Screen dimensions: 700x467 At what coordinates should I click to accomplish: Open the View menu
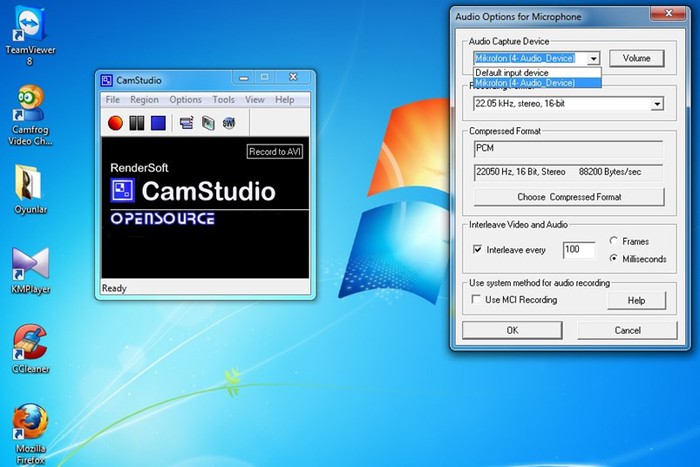pyautogui.click(x=254, y=100)
